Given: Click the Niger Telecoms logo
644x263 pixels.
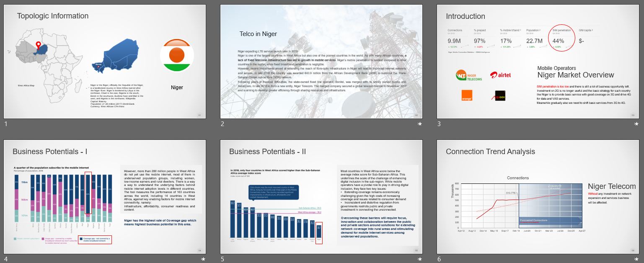Looking at the screenshot, I should [469, 75].
